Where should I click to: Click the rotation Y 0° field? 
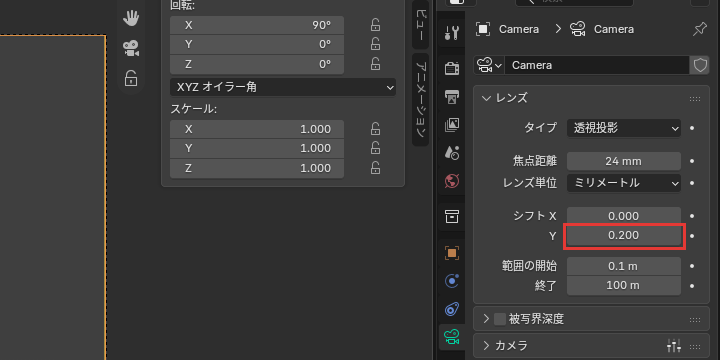257,44
